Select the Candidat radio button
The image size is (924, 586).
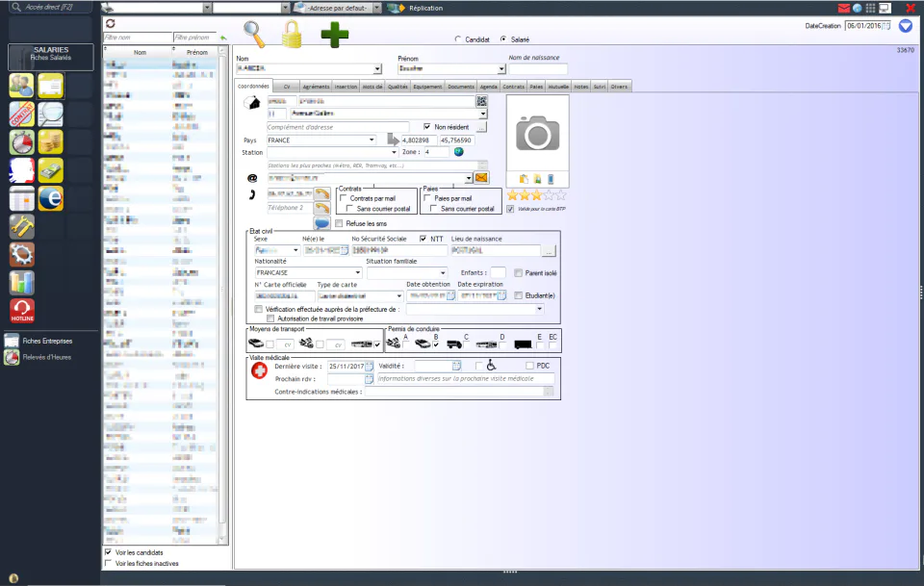tap(458, 39)
